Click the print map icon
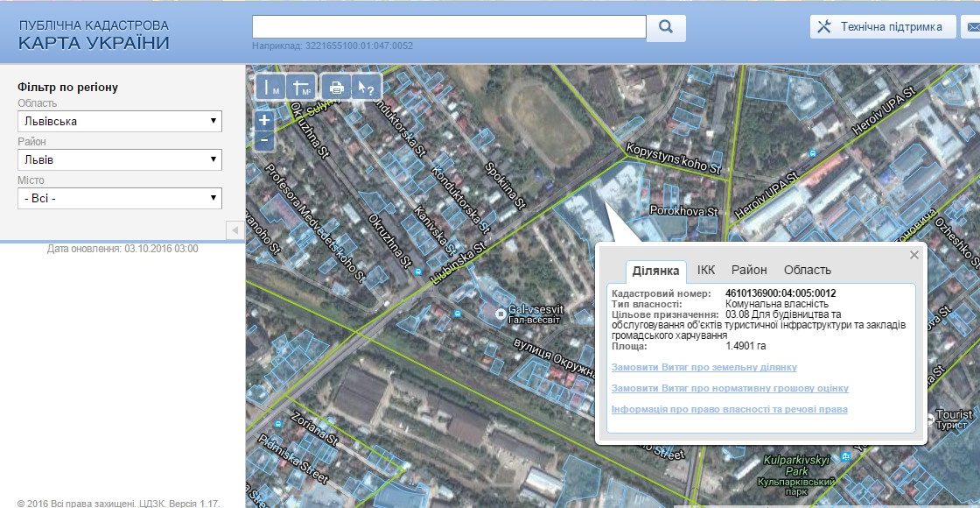This screenshot has height=508, width=980. coord(336,88)
